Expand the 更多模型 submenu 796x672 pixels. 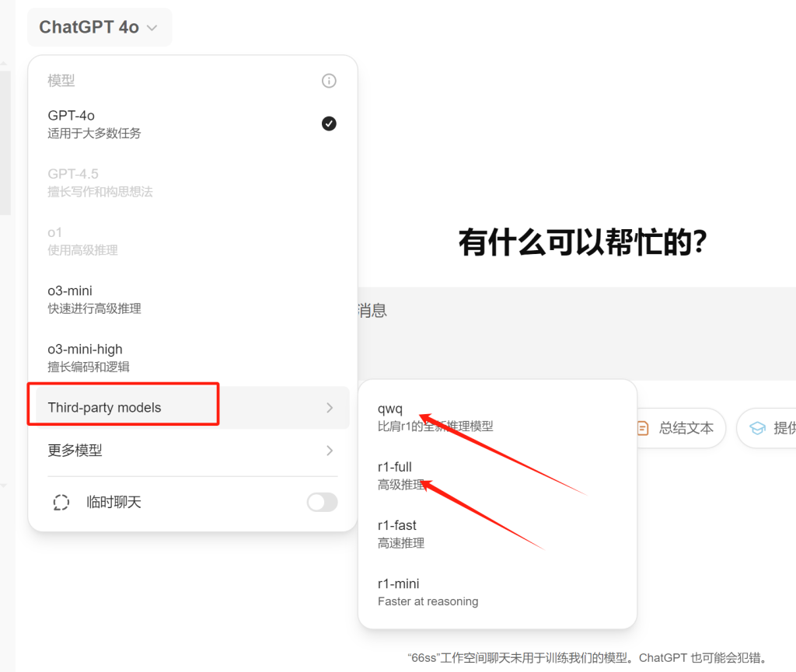(x=193, y=451)
